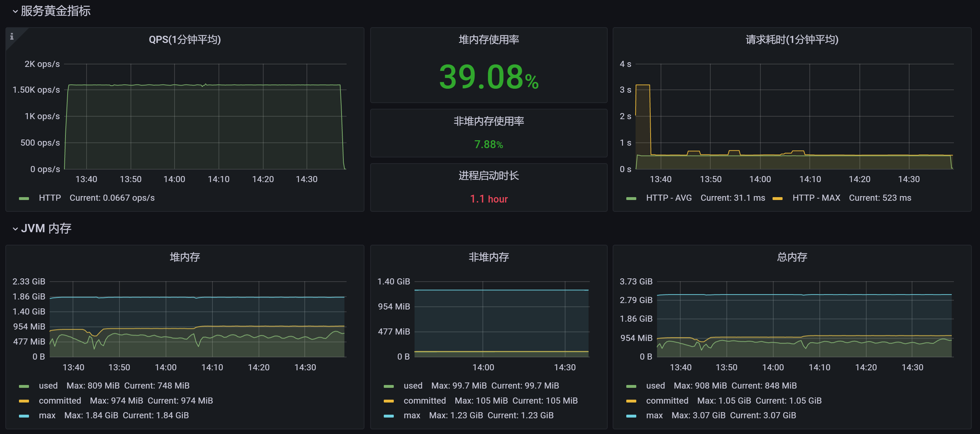Toggle max series in 堆内存 legend

coord(47,415)
